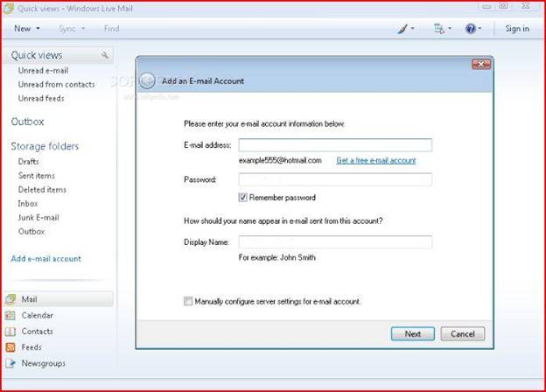546x392 pixels.
Task: Click the orange Feeds RSS icon
Action: coord(10,347)
